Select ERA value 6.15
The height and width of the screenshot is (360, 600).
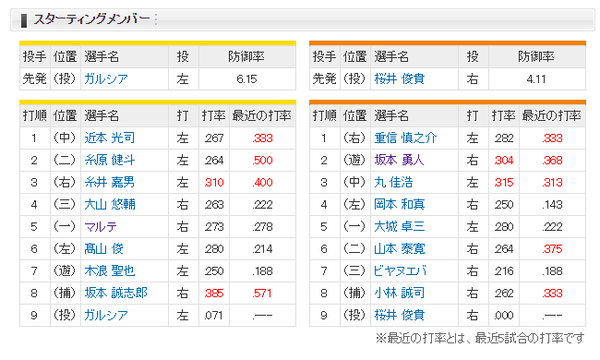coord(247,79)
